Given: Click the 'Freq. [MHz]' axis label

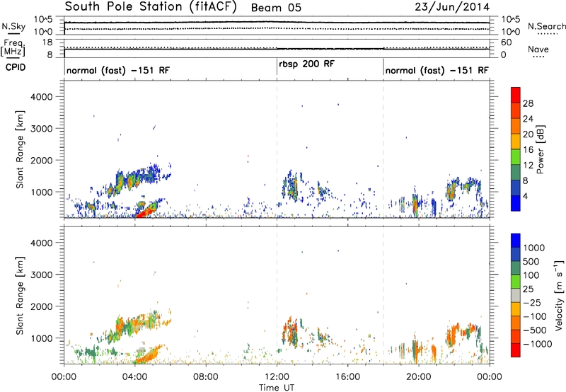Looking at the screenshot, I should 13,48.
